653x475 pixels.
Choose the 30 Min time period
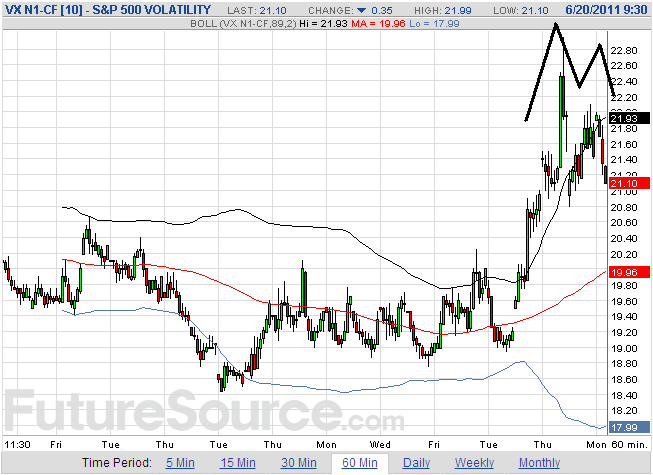(299, 463)
